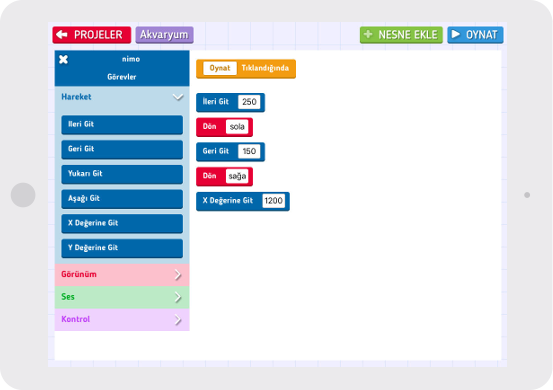
Task: Click the Görevler heading text
Action: pos(122,77)
